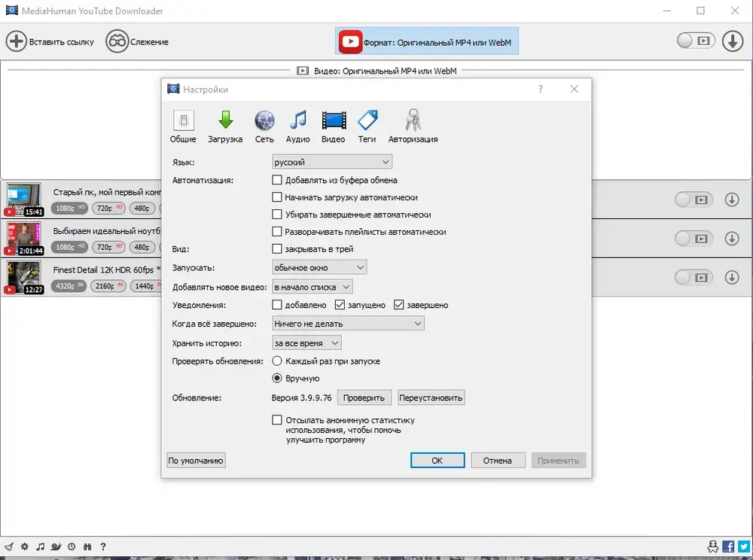Expand the Хранить историю dropdown
Viewport: 753px width, 560px height.
click(306, 343)
